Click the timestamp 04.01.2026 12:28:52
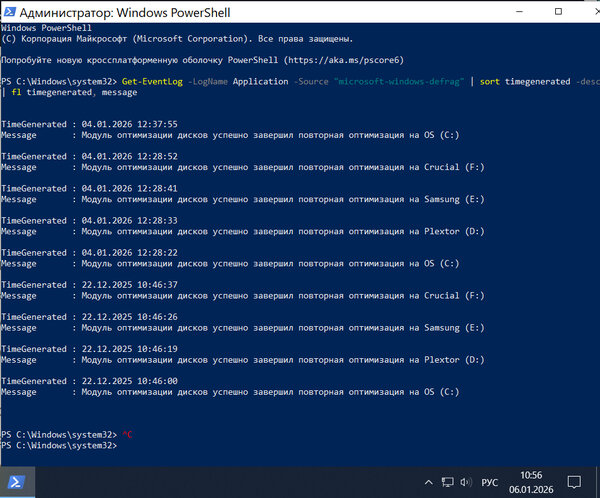 (x=129, y=157)
